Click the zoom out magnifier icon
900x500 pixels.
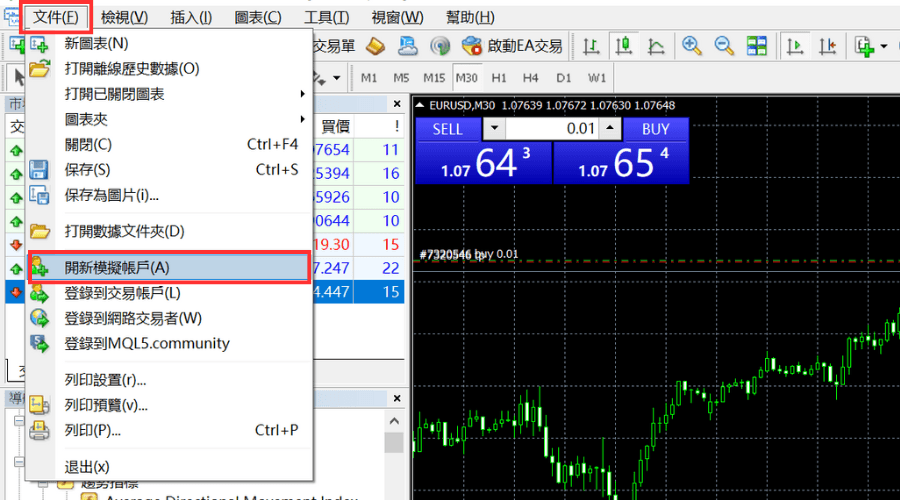tap(724, 46)
